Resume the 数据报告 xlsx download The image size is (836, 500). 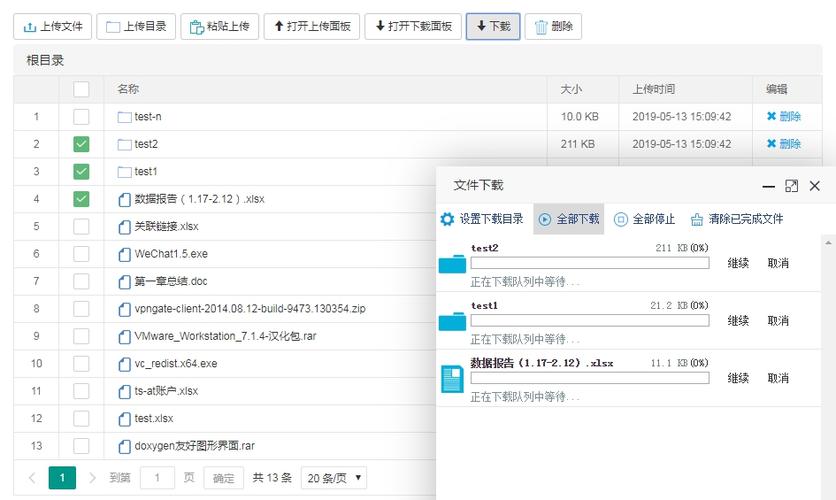[738, 378]
